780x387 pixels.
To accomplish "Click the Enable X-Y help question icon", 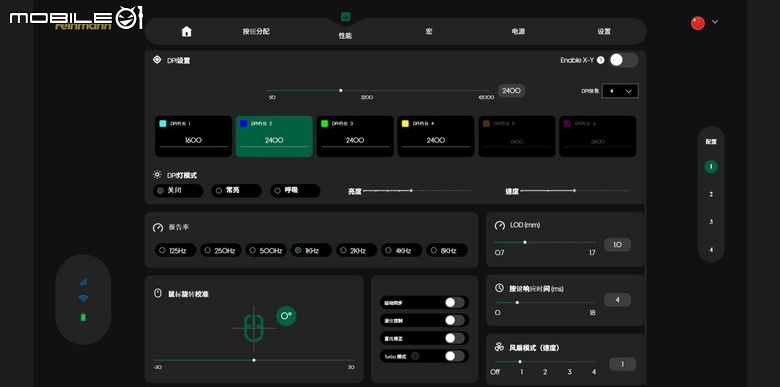I will (600, 60).
